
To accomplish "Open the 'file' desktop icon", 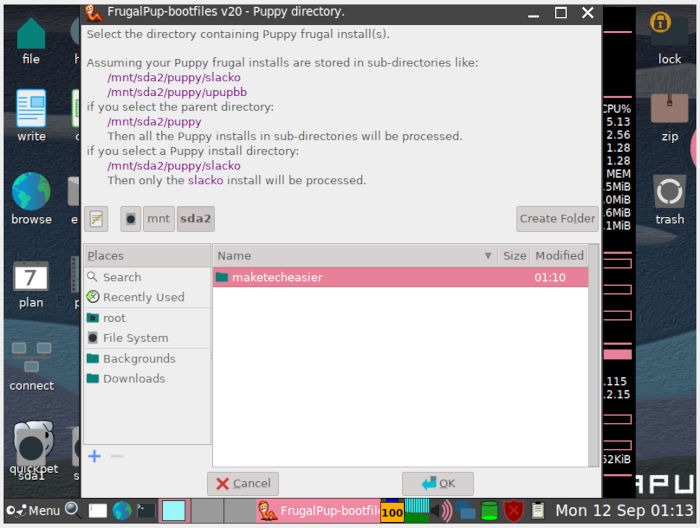I will click(31, 41).
